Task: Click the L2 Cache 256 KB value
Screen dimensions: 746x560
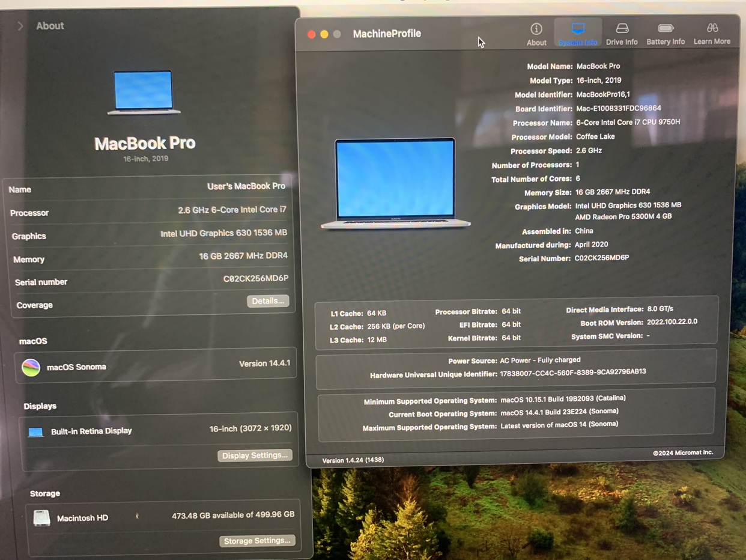Action: (395, 326)
